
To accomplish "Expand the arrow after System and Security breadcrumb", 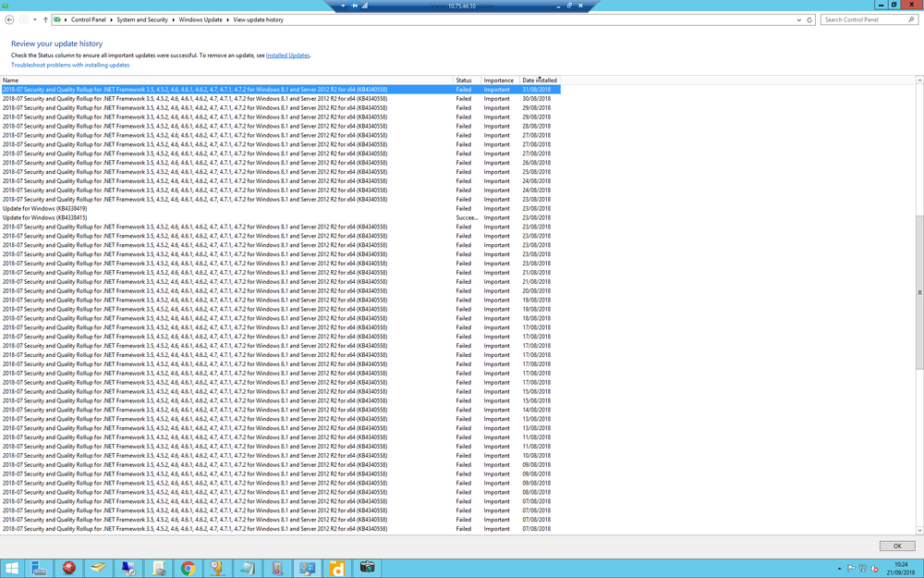I will tap(174, 19).
